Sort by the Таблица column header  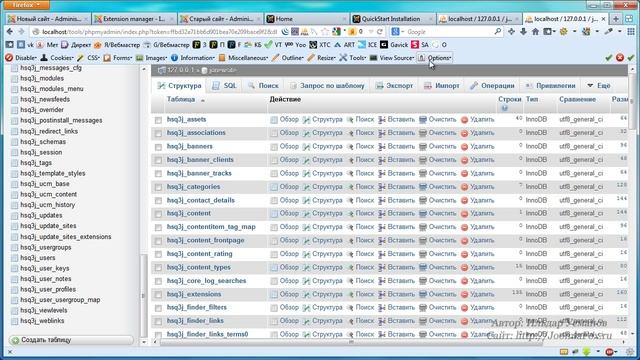pos(181,99)
